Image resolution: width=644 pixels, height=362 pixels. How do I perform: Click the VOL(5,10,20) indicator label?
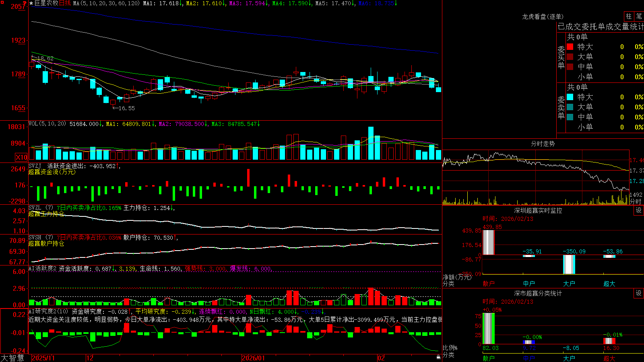click(47, 124)
